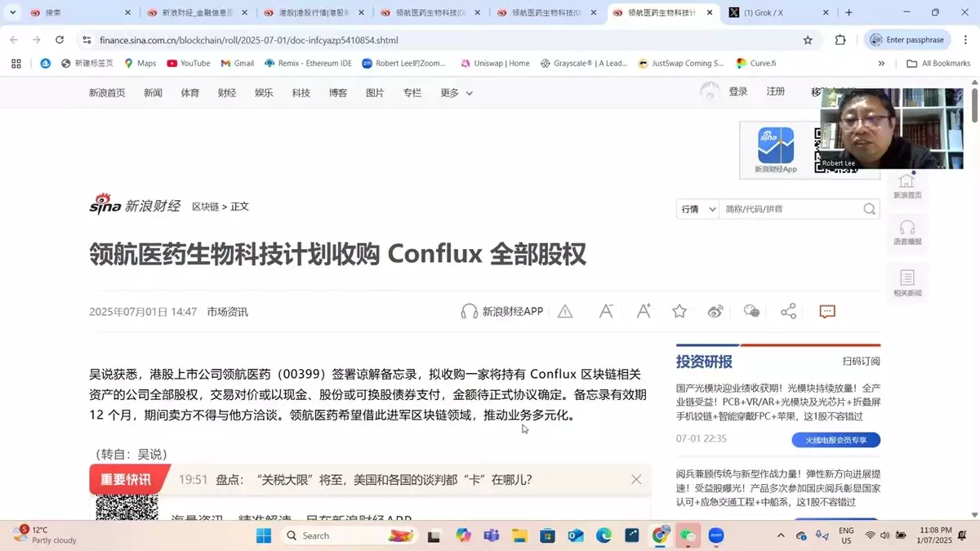Open the share options icon
Image resolution: width=980 pixels, height=551 pixels.
788,311
